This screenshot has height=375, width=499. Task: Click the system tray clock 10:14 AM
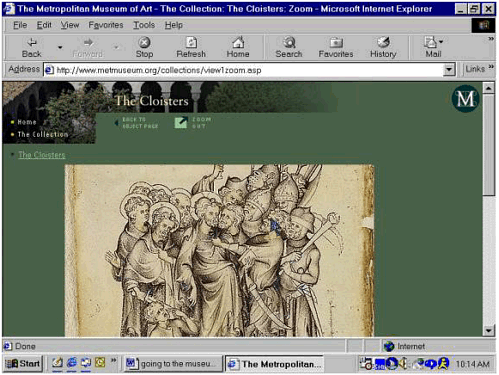click(x=473, y=364)
